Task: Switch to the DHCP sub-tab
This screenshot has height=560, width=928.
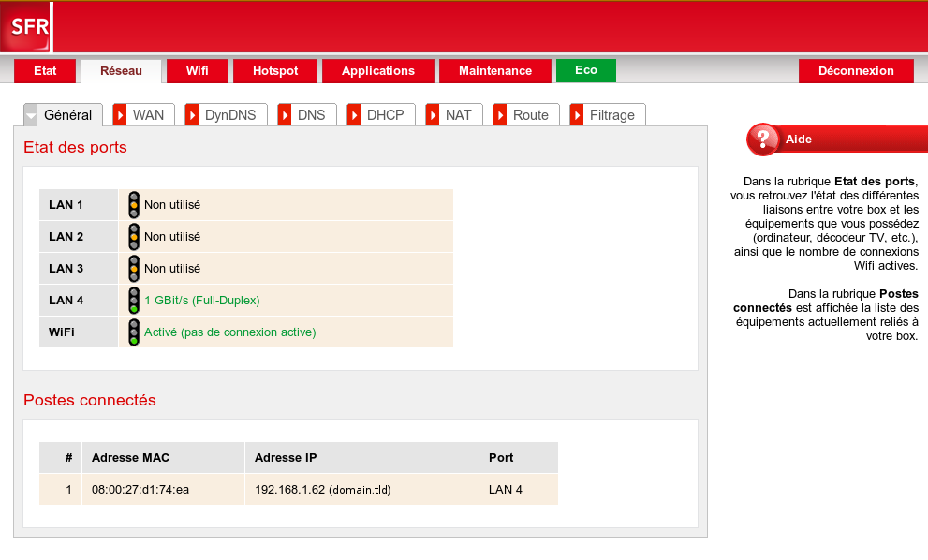Action: click(x=385, y=115)
